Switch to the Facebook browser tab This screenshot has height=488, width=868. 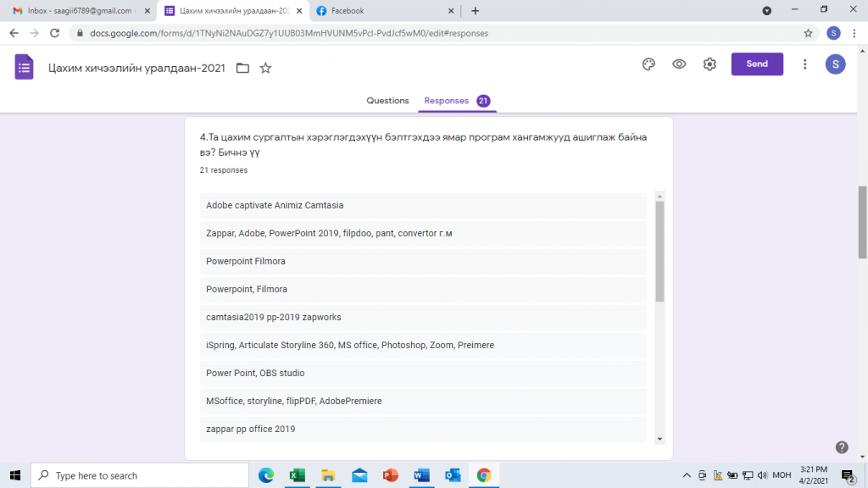click(386, 10)
